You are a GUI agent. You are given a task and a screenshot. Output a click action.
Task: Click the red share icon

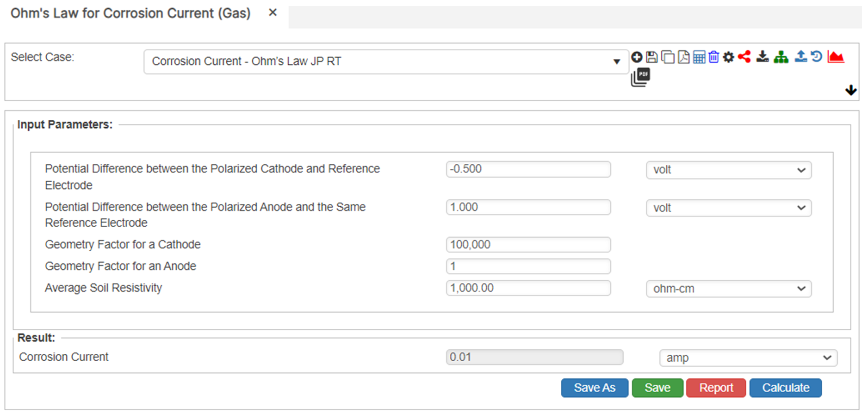[x=744, y=57]
